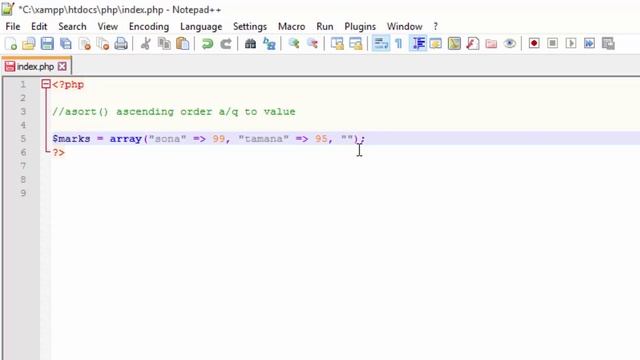Toggle indent guide display
This screenshot has height=360, width=640.
[x=418, y=43]
